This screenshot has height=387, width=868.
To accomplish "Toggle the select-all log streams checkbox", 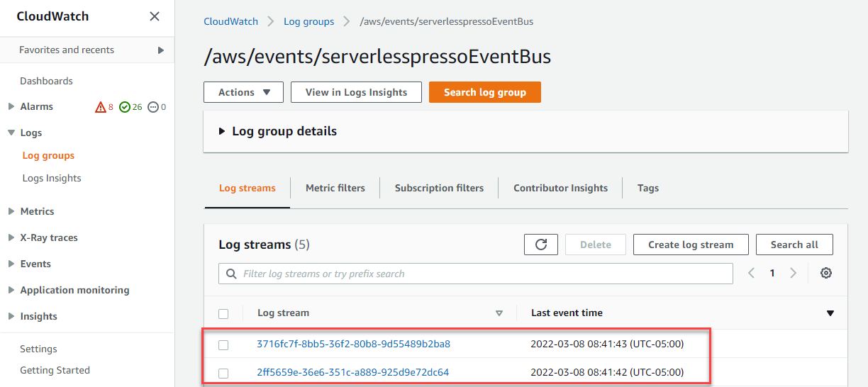I will point(223,313).
